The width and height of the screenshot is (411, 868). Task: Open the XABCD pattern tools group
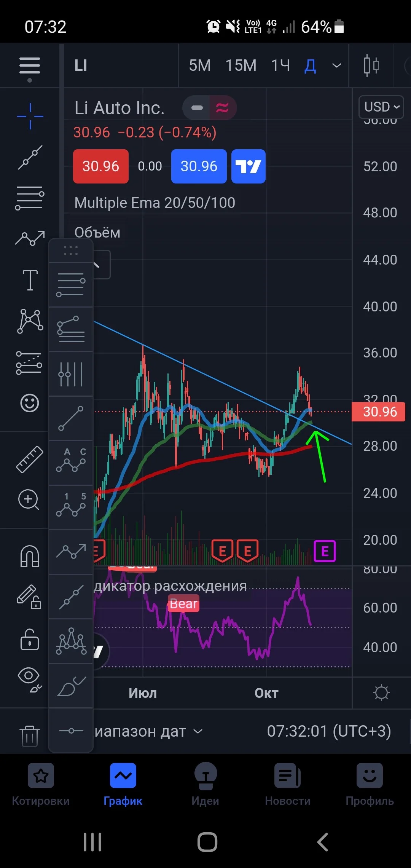[30, 321]
